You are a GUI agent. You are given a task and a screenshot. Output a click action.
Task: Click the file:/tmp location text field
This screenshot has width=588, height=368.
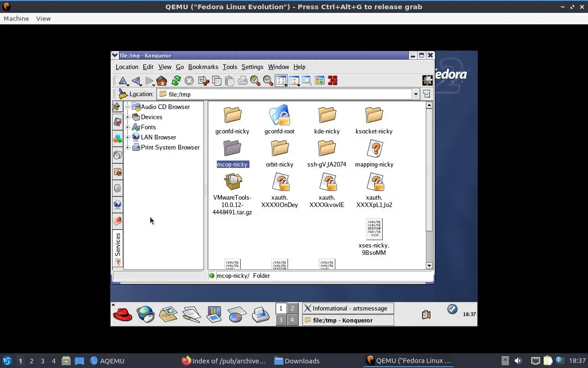pos(285,94)
